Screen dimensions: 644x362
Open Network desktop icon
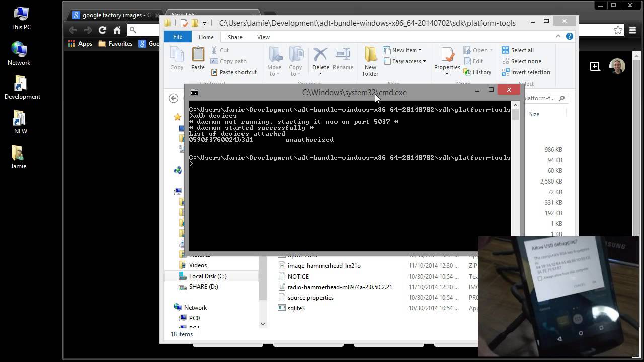(19, 53)
